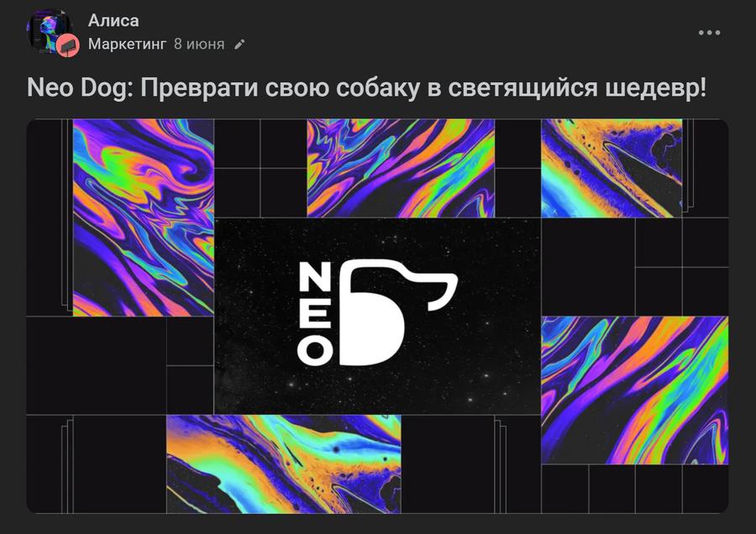Image resolution: width=756 pixels, height=534 pixels.
Task: Open the author name Алиса
Action: tap(113, 21)
